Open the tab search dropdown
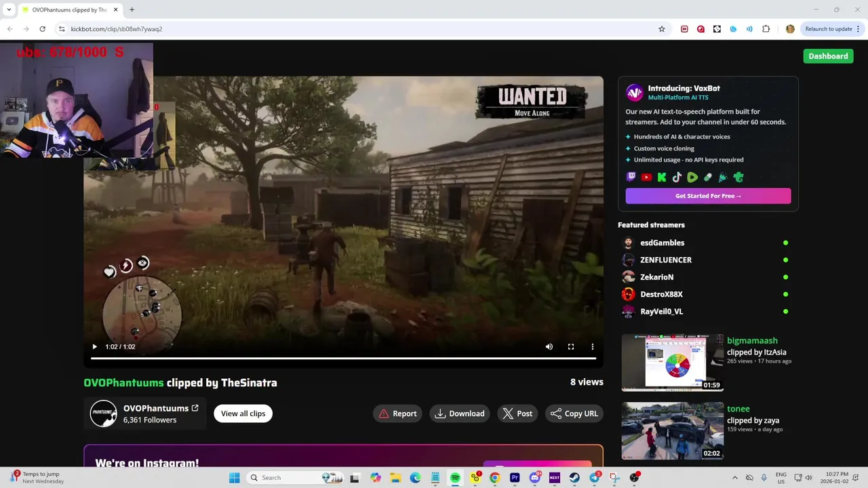 coord(9,9)
